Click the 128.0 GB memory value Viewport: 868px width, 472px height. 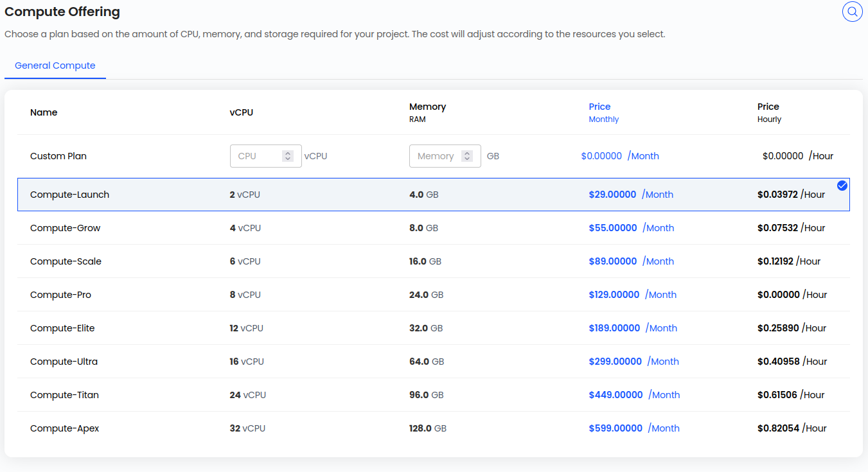tap(428, 428)
